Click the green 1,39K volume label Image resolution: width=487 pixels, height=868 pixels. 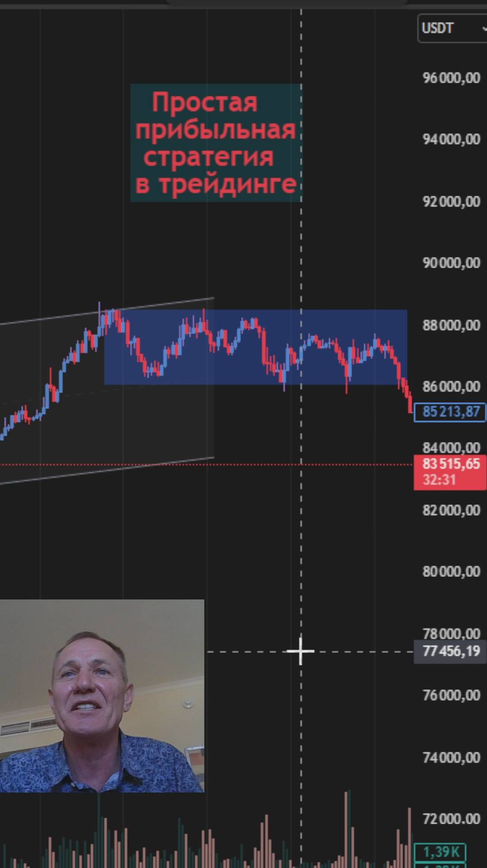(440, 852)
